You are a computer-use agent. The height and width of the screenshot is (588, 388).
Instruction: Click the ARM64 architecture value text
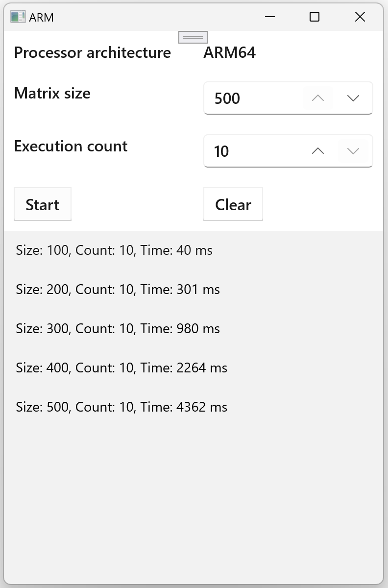[x=230, y=52]
